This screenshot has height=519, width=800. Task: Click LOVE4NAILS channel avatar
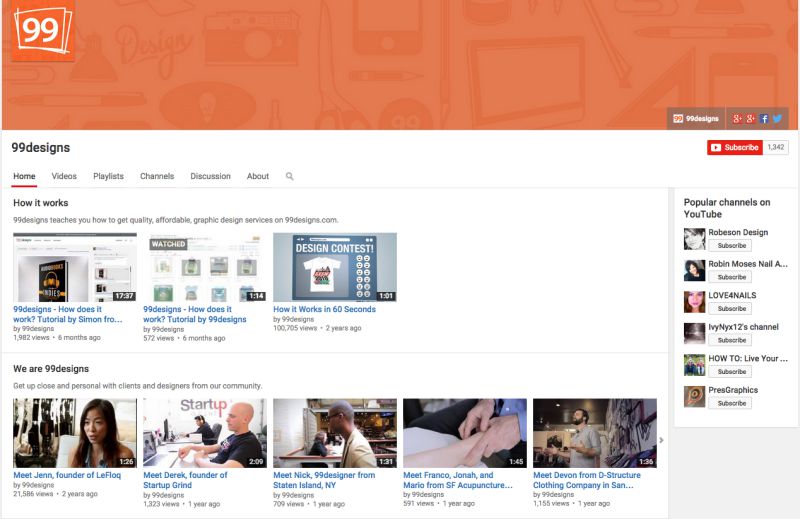pyautogui.click(x=694, y=302)
